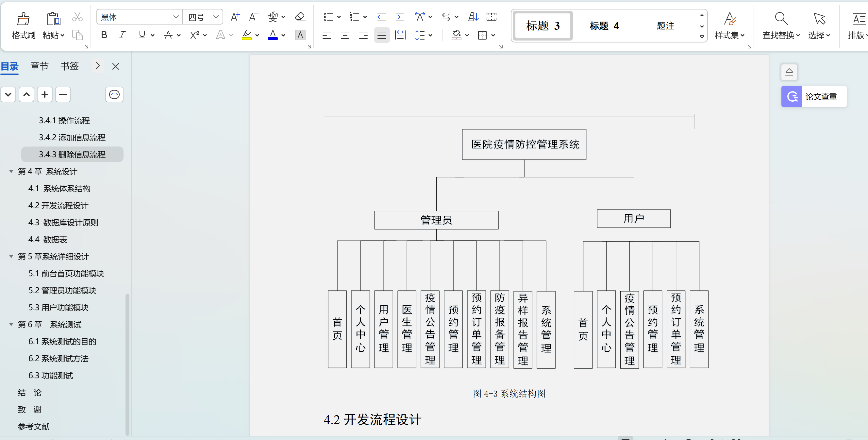
Task: Click the clear formatting eraser icon
Action: (300, 17)
